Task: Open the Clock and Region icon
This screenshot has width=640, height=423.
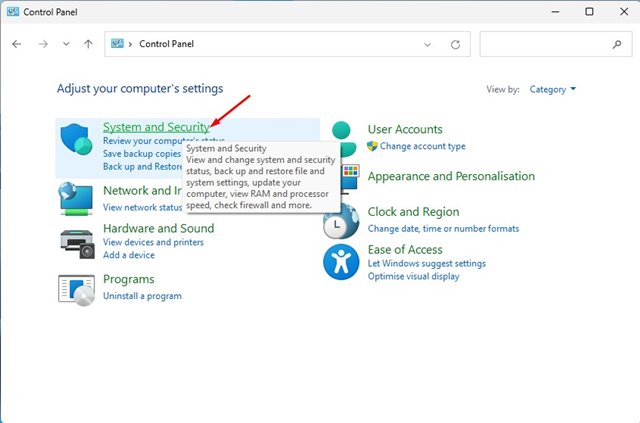Action: coord(341,223)
